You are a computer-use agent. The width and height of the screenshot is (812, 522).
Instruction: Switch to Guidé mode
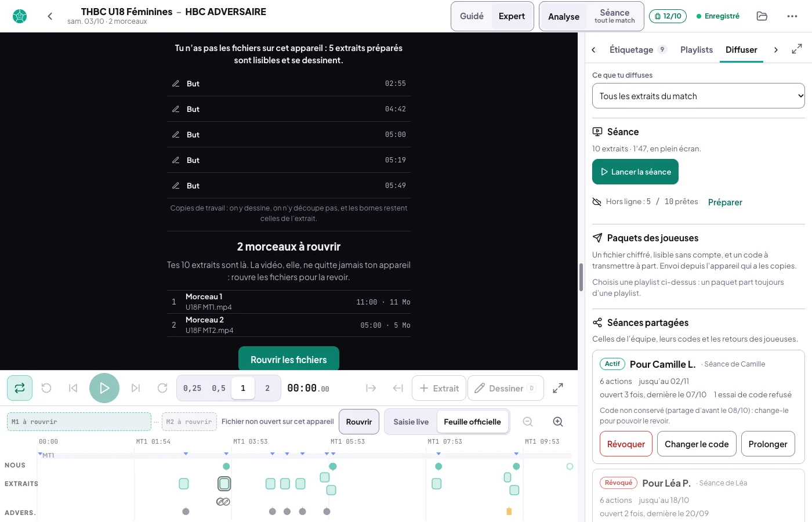pyautogui.click(x=472, y=16)
